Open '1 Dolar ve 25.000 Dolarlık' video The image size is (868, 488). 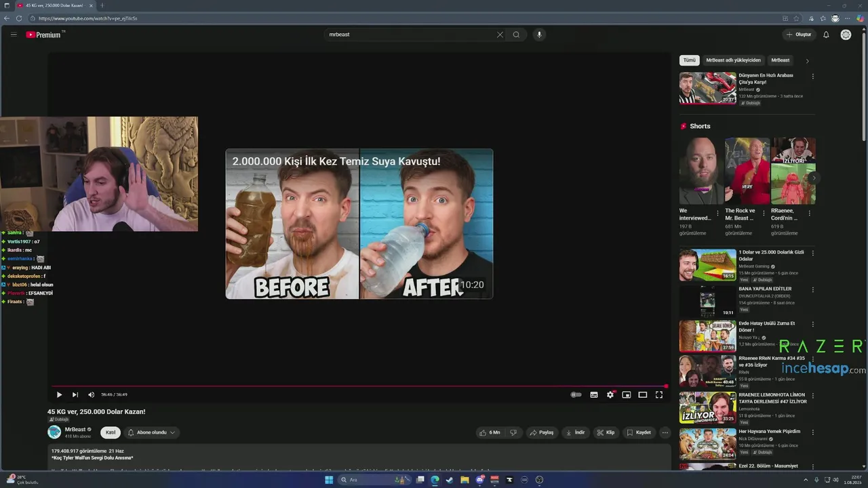pyautogui.click(x=707, y=265)
